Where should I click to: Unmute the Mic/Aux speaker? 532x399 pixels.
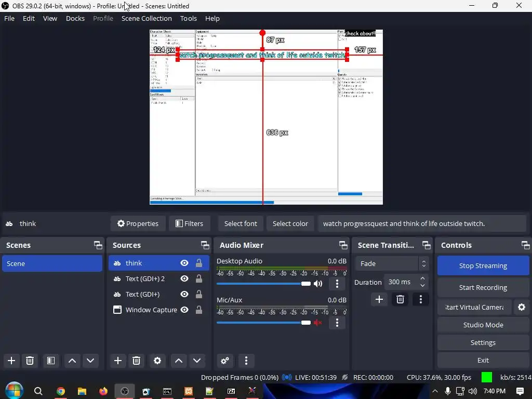(318, 323)
